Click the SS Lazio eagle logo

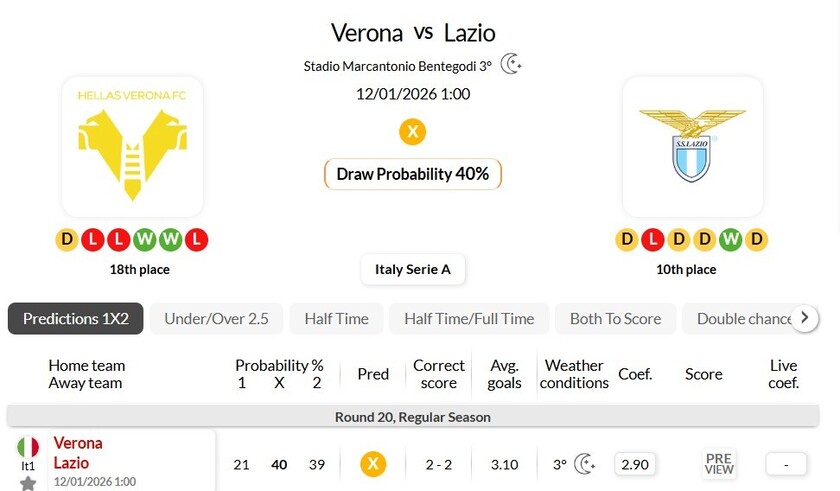[x=692, y=147]
